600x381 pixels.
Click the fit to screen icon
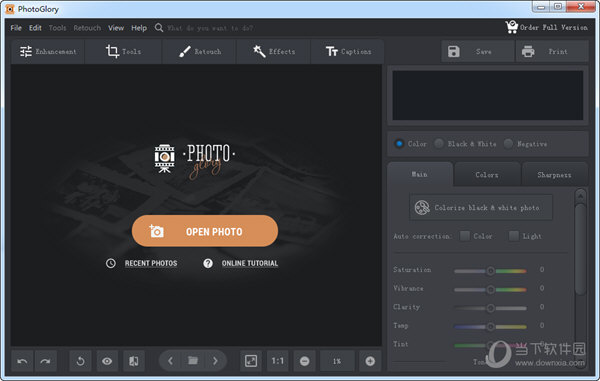tap(251, 361)
